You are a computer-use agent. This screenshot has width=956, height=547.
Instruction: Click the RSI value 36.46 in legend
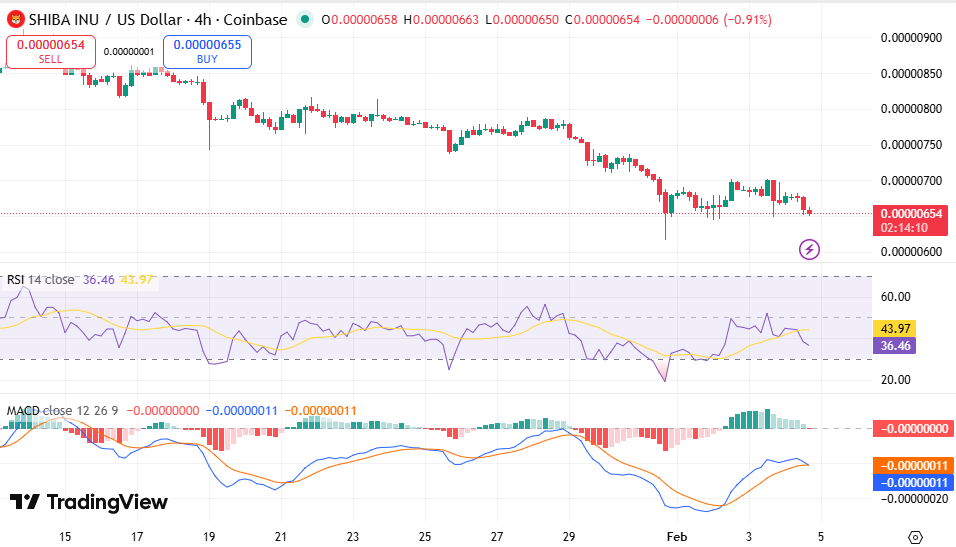click(99, 280)
